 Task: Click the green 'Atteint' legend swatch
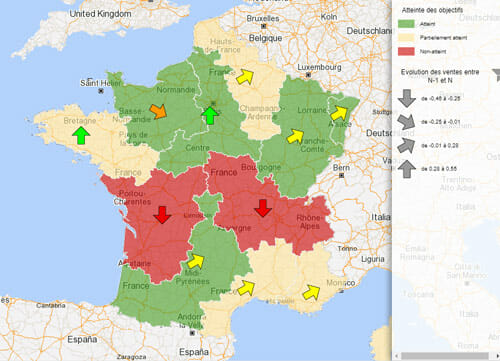[x=406, y=24]
